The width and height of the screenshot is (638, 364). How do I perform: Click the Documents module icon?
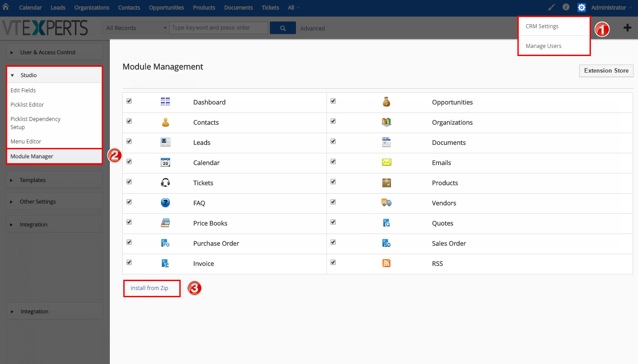pyautogui.click(x=386, y=142)
